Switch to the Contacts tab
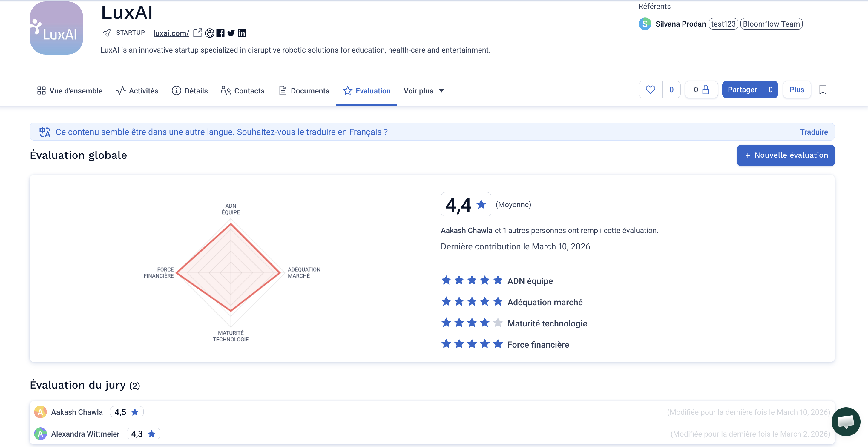 (x=243, y=91)
